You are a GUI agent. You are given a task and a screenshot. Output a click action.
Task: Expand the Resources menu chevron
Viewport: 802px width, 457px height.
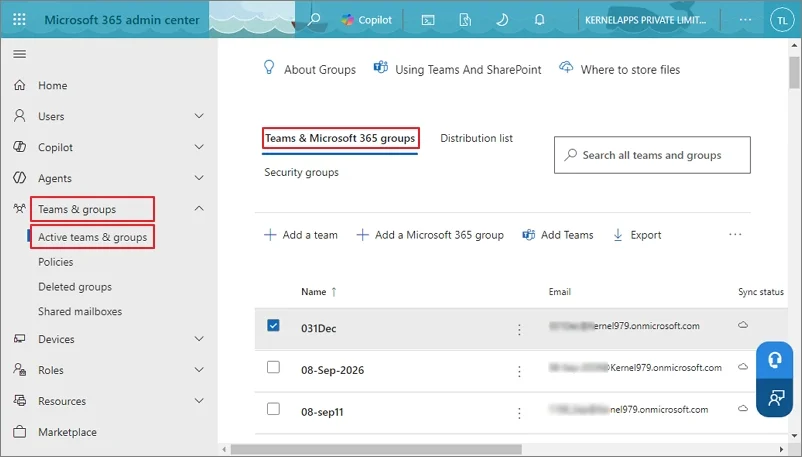(199, 400)
